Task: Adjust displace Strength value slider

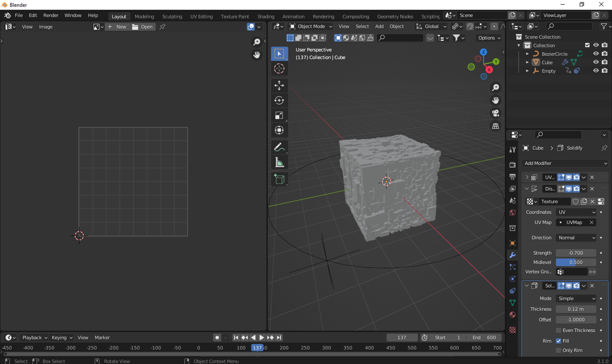Action: point(576,253)
